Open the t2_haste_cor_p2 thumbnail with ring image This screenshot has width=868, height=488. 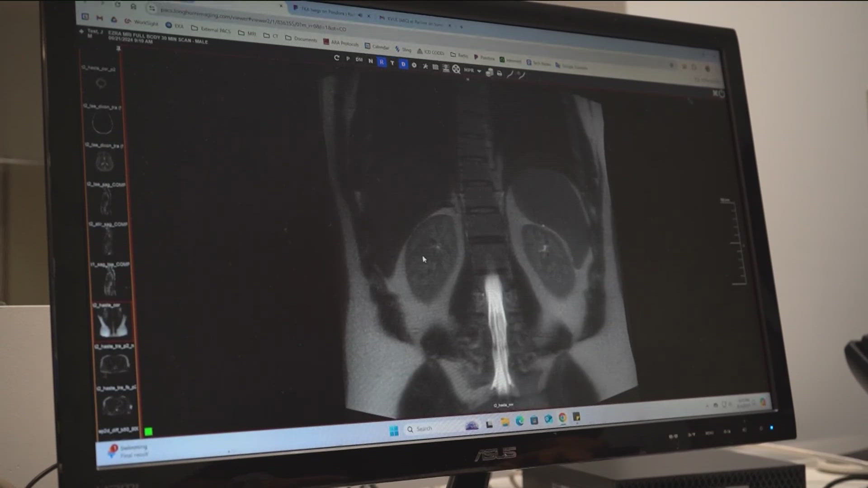[100, 80]
